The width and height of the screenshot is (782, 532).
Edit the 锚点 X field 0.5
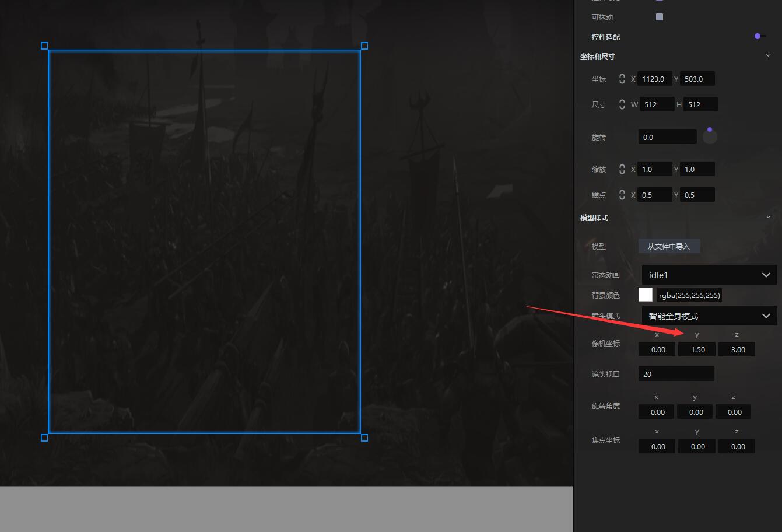pyautogui.click(x=655, y=195)
